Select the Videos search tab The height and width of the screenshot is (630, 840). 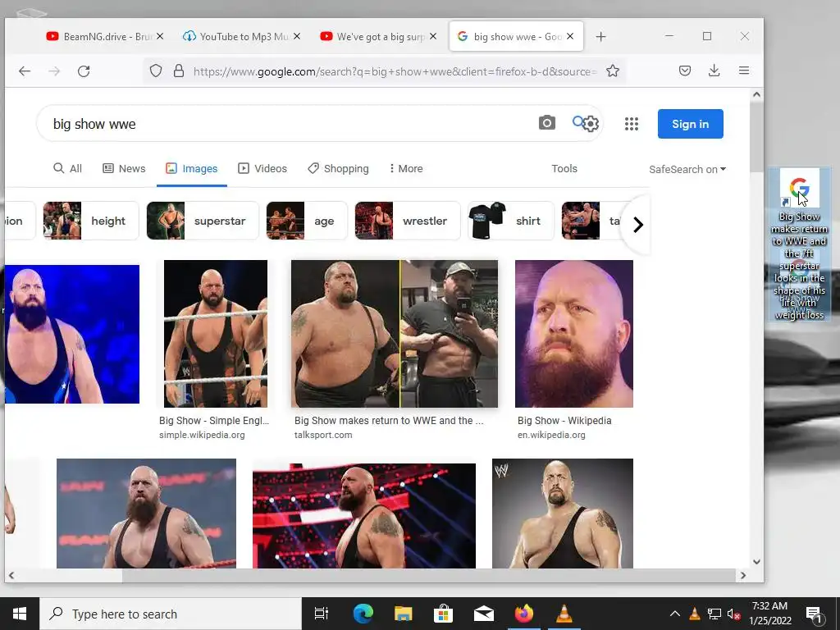262,168
